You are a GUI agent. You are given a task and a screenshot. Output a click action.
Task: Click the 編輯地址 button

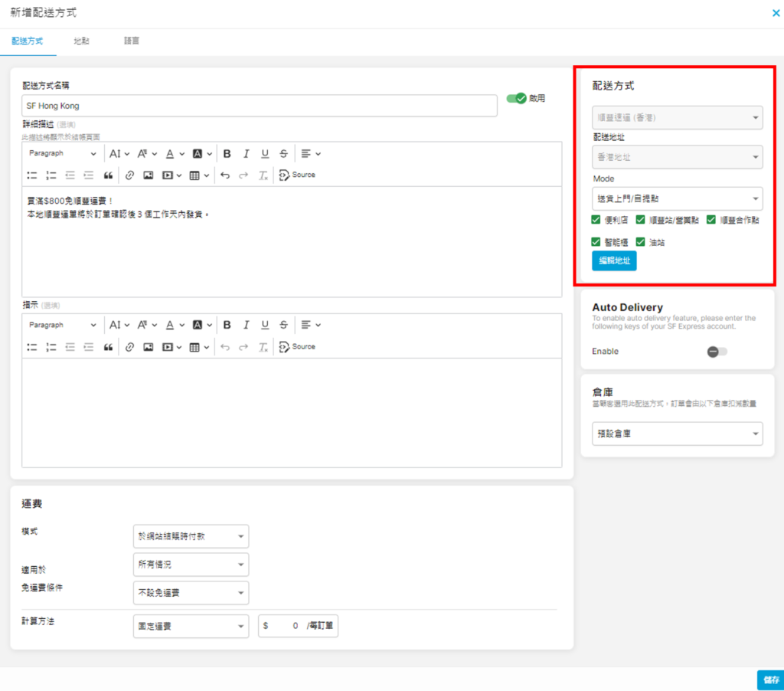click(614, 260)
